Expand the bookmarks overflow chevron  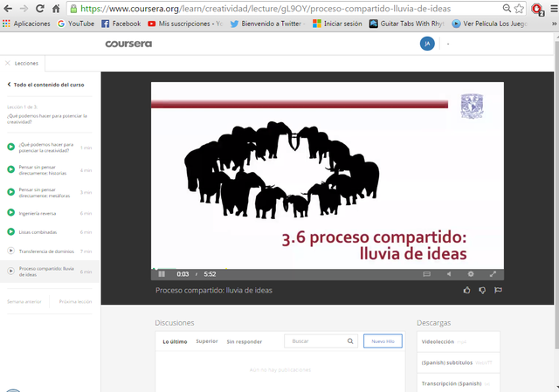pyautogui.click(x=554, y=24)
